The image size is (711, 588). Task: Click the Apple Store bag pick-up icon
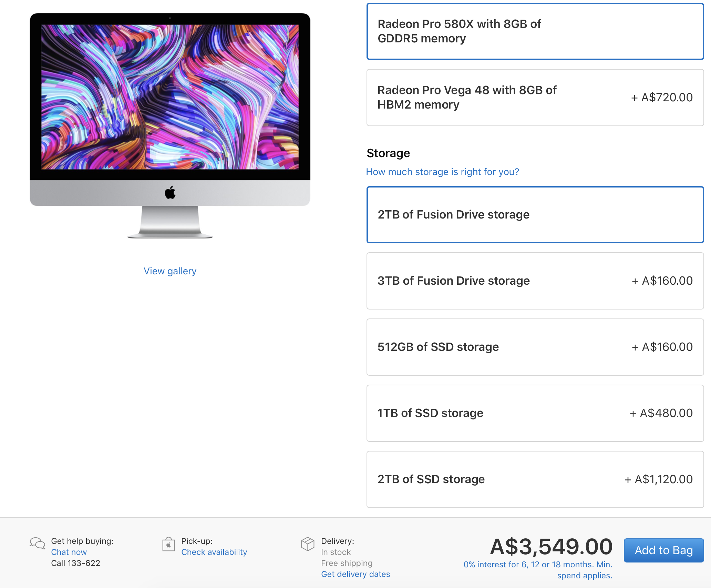(x=168, y=544)
